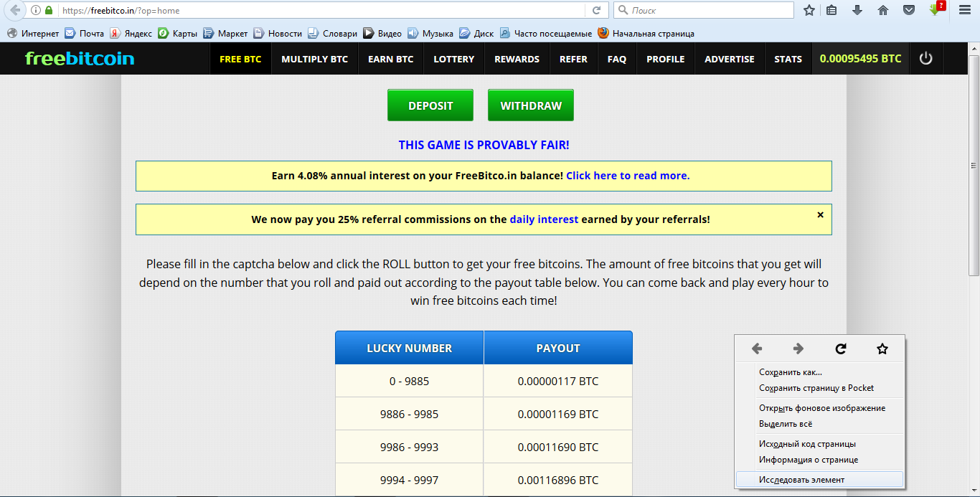Open the ADVERTISE tab

729,59
